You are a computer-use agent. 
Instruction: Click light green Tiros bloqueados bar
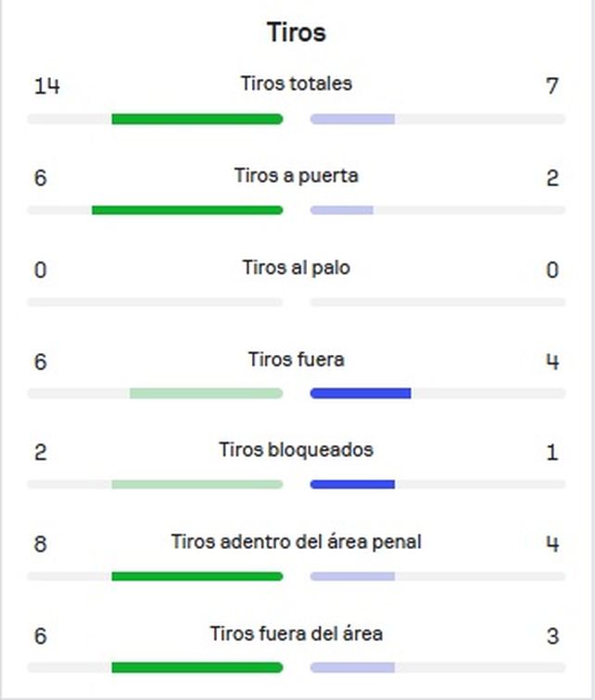(x=197, y=484)
